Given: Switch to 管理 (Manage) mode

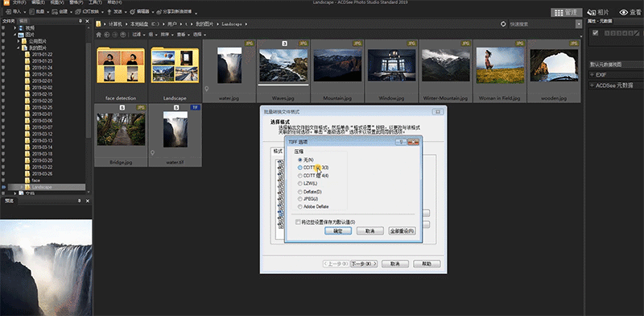Looking at the screenshot, I should pos(567,12).
